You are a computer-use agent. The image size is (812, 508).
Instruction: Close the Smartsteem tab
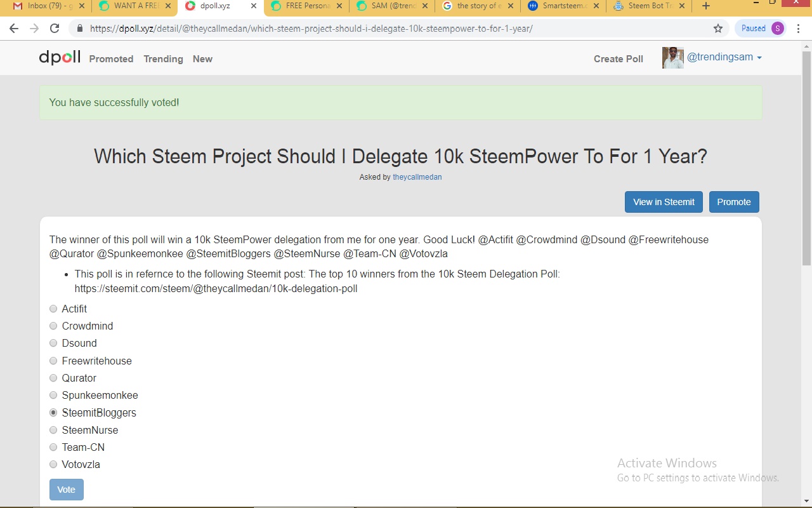pyautogui.click(x=596, y=6)
